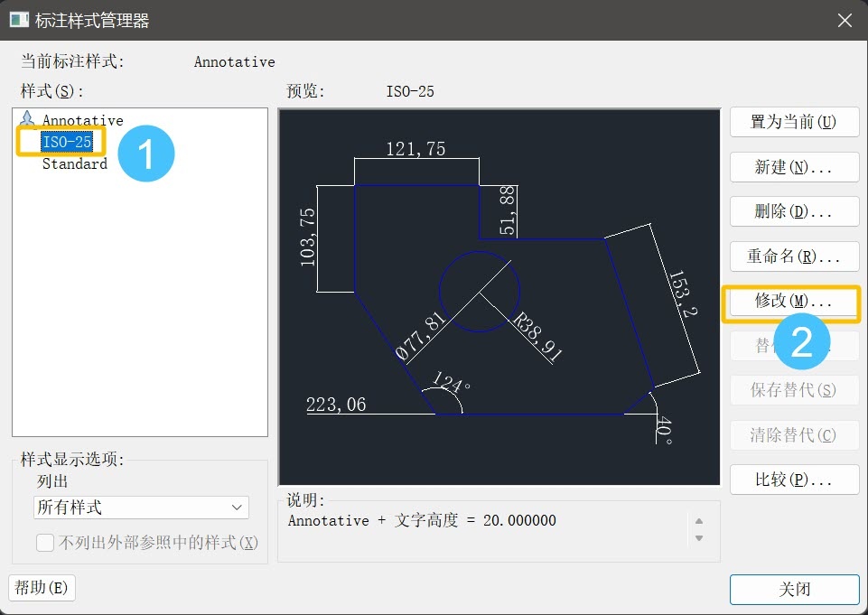Compare styles with 比较(P) button
868x615 pixels.
793,480
